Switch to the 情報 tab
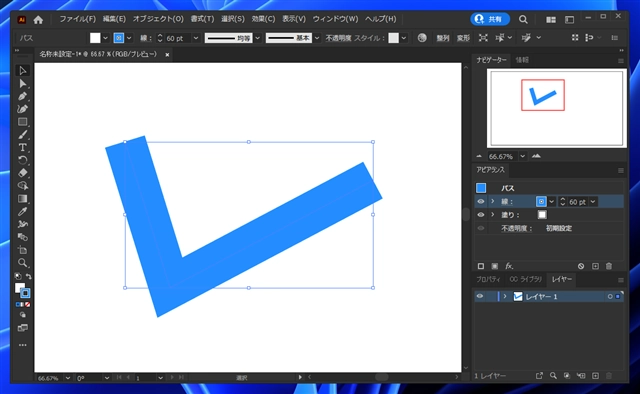Image resolution: width=640 pixels, height=394 pixels. (x=522, y=60)
